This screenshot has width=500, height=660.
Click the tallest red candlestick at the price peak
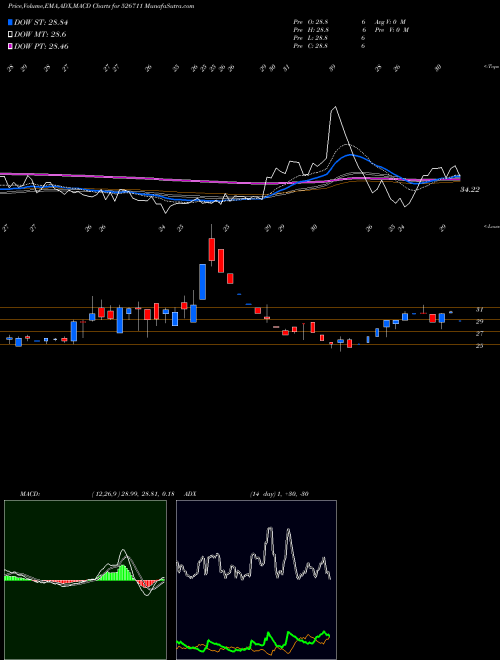pyautogui.click(x=212, y=249)
